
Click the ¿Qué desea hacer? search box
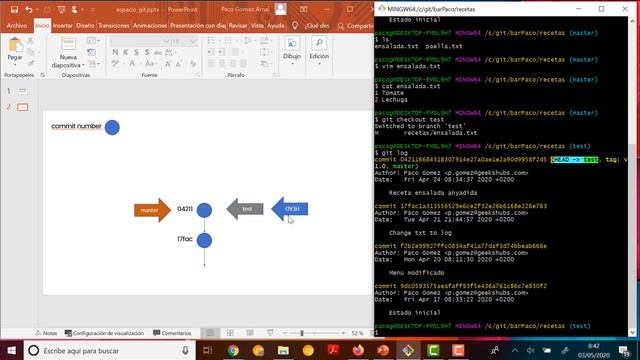pos(317,25)
